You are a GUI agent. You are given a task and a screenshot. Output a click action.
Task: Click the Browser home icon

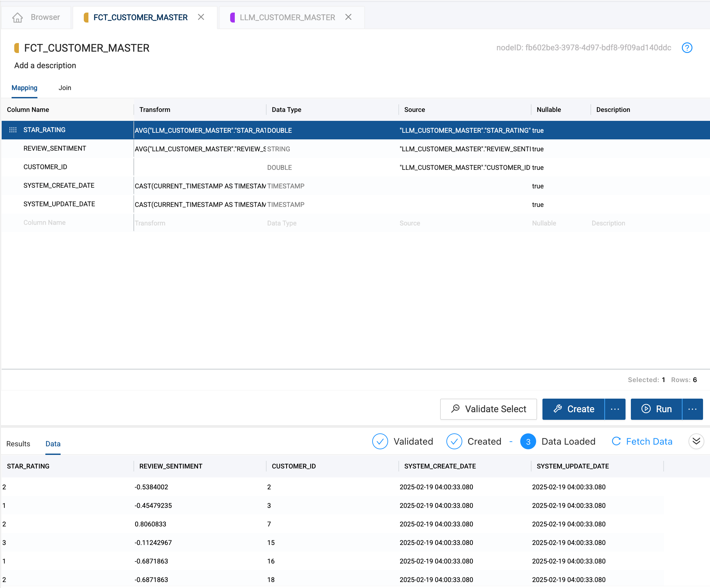(x=18, y=17)
